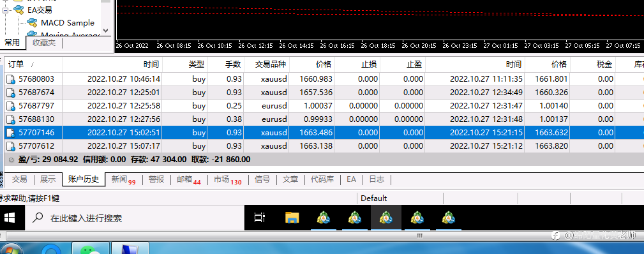Viewport: 644px width, 254px height.
Task: Click the order icon for 57707146
Action: (11, 133)
